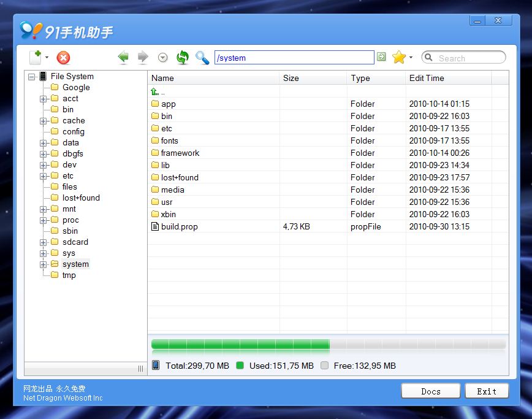The height and width of the screenshot is (419, 532).
Task: Click the parent directory up icon
Action: (x=154, y=91)
